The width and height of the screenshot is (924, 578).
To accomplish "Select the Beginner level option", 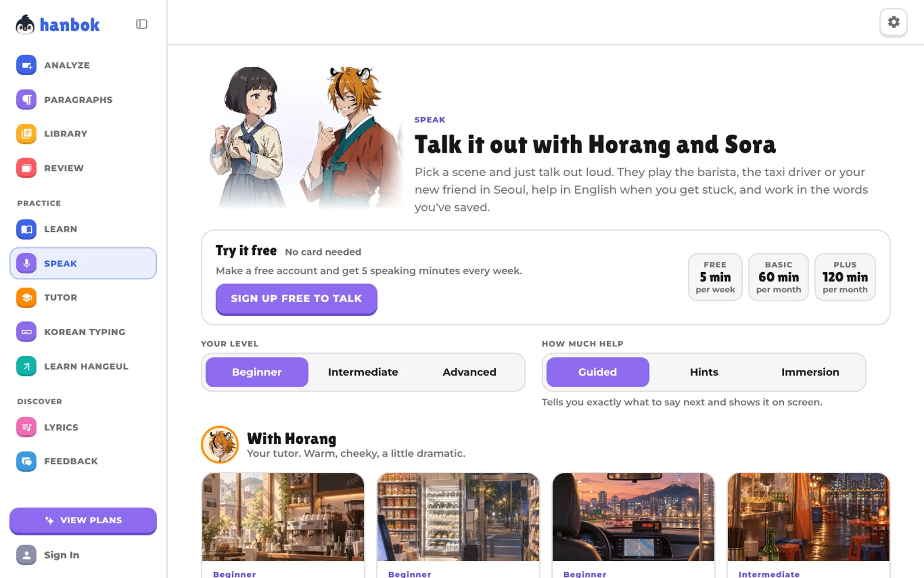I will coord(257,372).
